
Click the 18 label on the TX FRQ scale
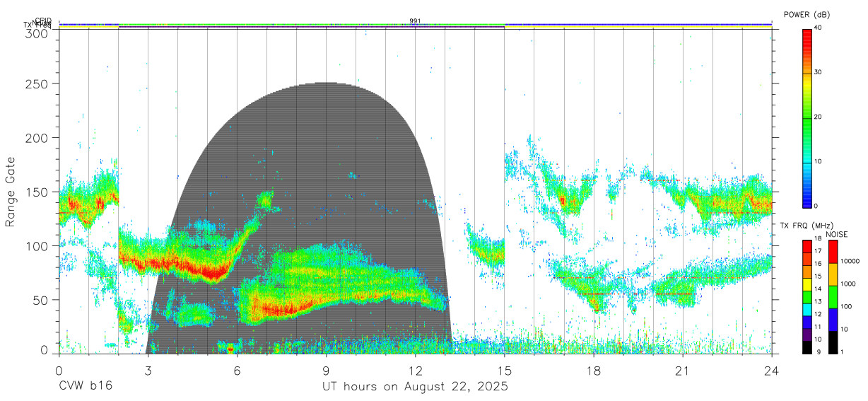pos(818,238)
